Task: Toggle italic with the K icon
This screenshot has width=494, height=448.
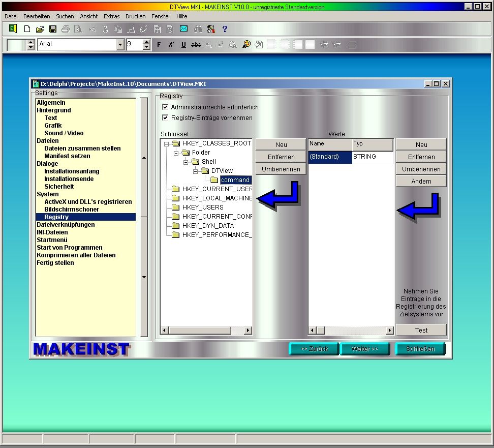Action: pyautogui.click(x=171, y=45)
